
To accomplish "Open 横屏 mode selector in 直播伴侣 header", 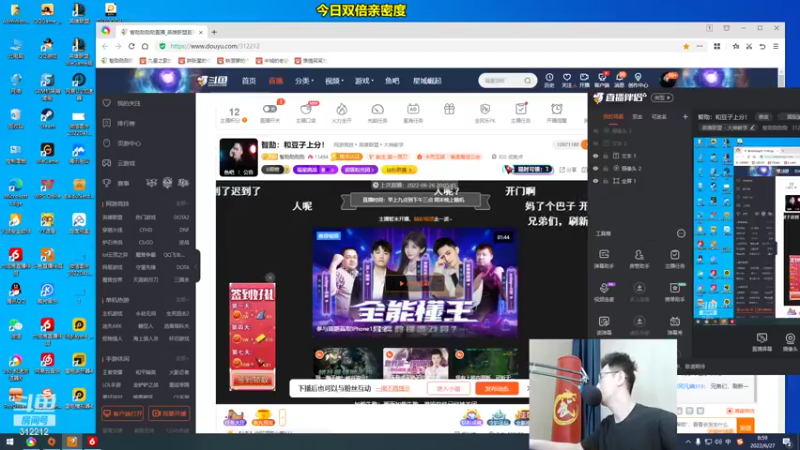I will (x=662, y=97).
